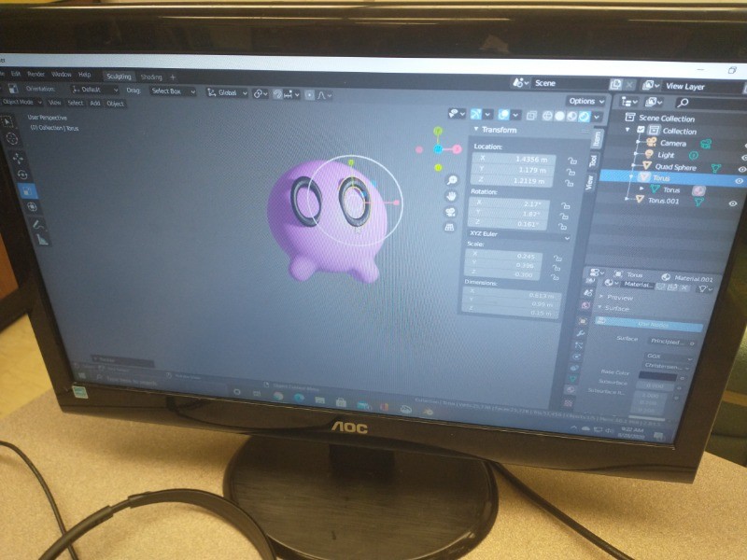Viewport: 747px width, 560px height.
Task: Select the Select Box tool in the left toolbar
Action: tap(7, 122)
